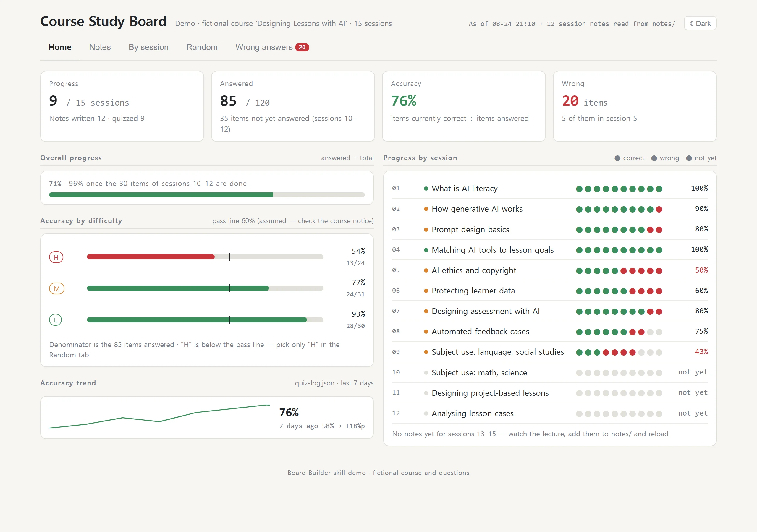This screenshot has height=532, width=757.
Task: Open the By session tab
Action: (x=148, y=47)
